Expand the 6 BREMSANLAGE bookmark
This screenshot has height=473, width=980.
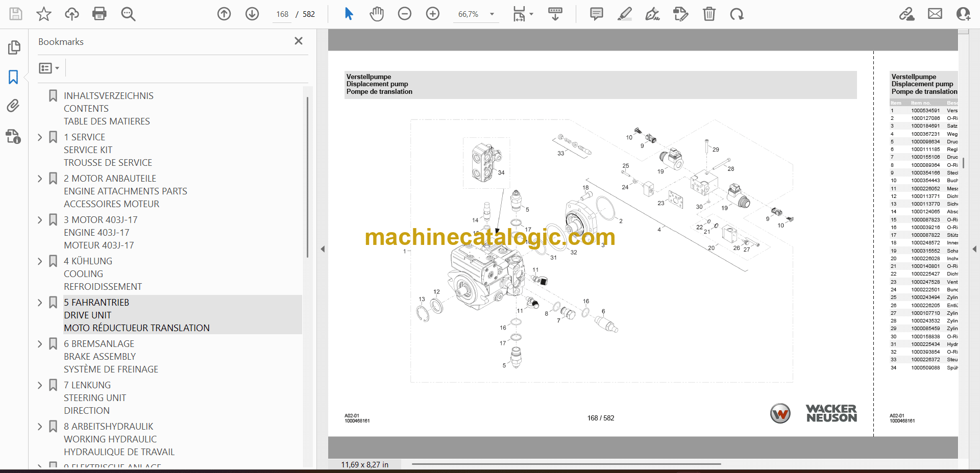tap(40, 344)
